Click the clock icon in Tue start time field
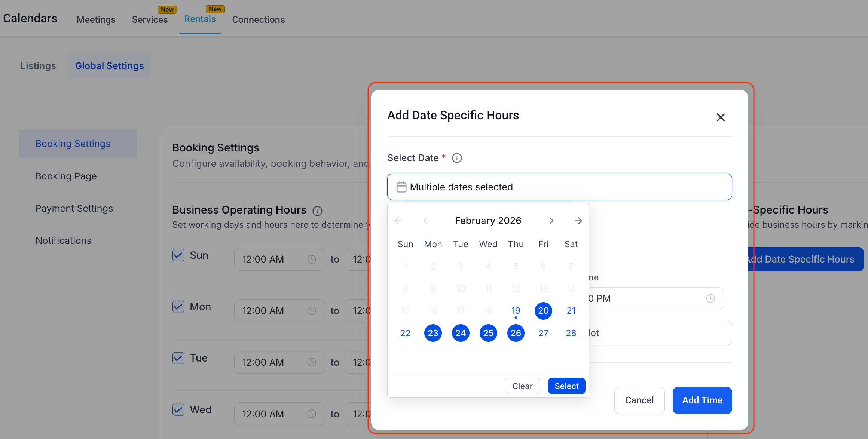868x439 pixels. tap(312, 362)
